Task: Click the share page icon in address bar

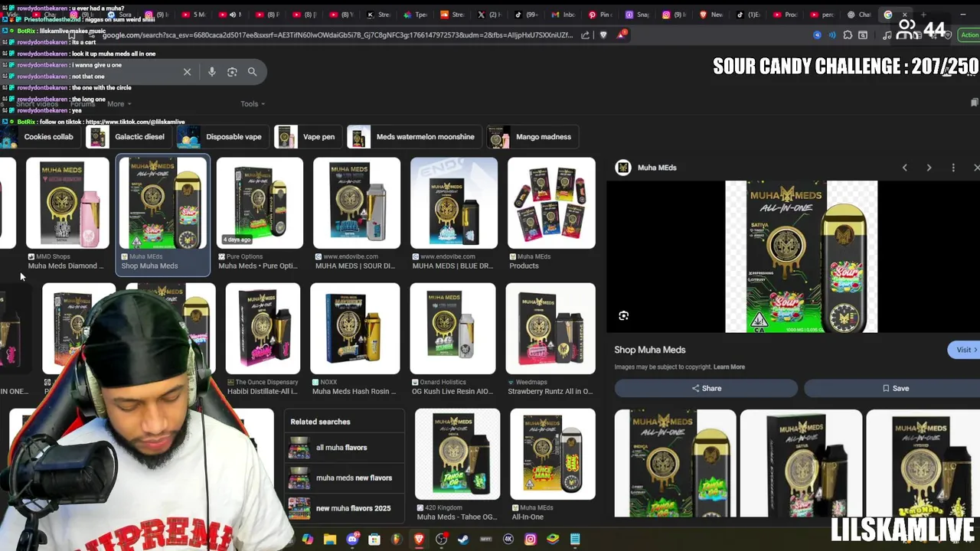Action: tap(586, 34)
